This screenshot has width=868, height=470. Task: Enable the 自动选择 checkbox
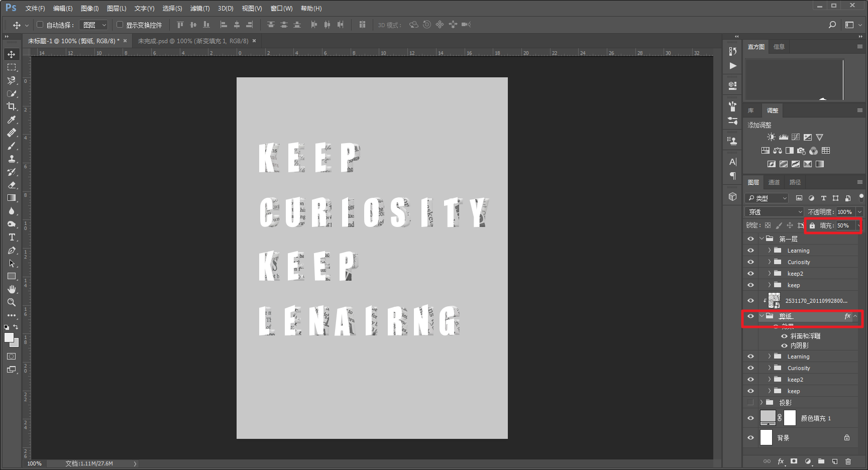[x=40, y=25]
